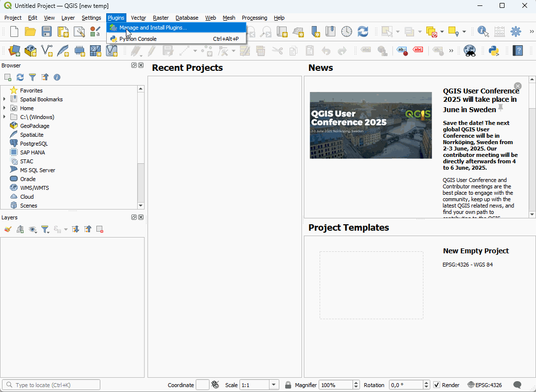The width and height of the screenshot is (536, 392).
Task: Collapse all items in the Browser panel
Action: pyautogui.click(x=45, y=77)
